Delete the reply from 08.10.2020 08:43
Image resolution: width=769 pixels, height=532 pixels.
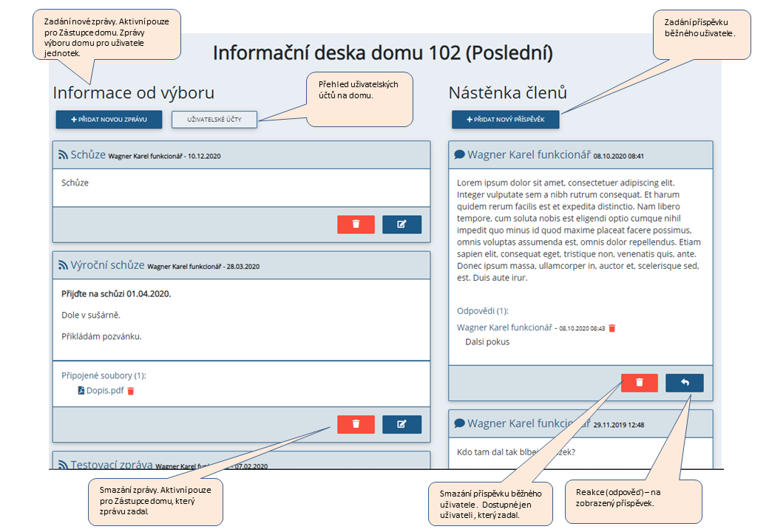point(612,328)
